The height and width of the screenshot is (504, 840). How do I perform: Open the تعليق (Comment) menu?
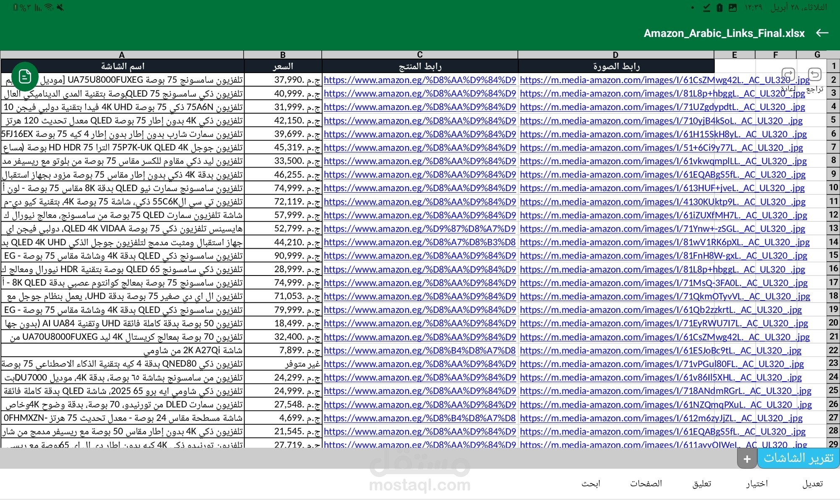(x=702, y=483)
